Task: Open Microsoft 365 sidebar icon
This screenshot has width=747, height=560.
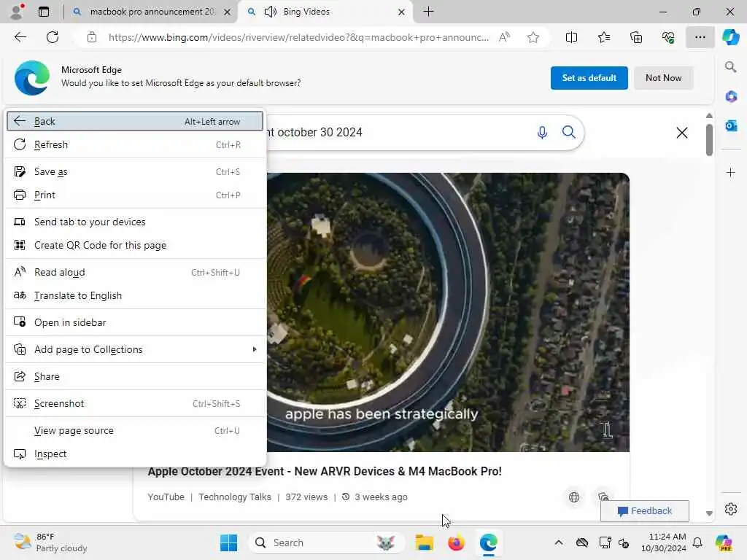Action: [x=731, y=97]
